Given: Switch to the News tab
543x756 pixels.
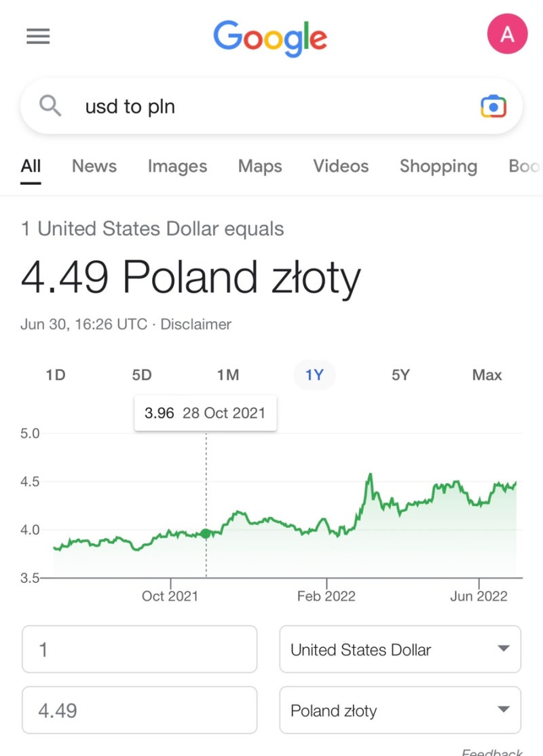Looking at the screenshot, I should pos(94,166).
